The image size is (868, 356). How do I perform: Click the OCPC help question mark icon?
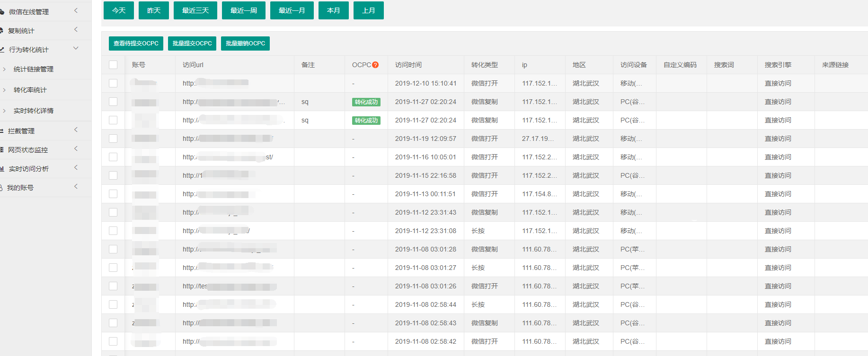point(375,65)
